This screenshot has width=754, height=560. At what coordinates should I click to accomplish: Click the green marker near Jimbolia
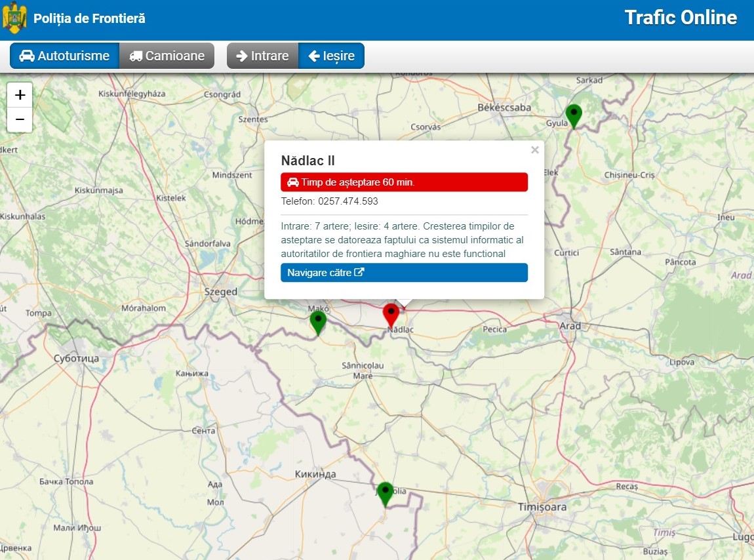tap(385, 492)
